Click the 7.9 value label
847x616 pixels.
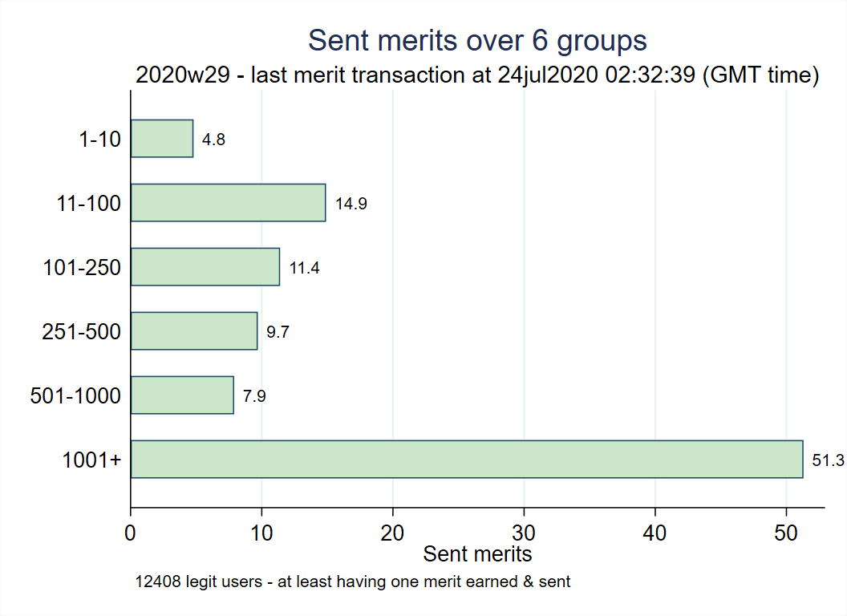tap(254, 396)
